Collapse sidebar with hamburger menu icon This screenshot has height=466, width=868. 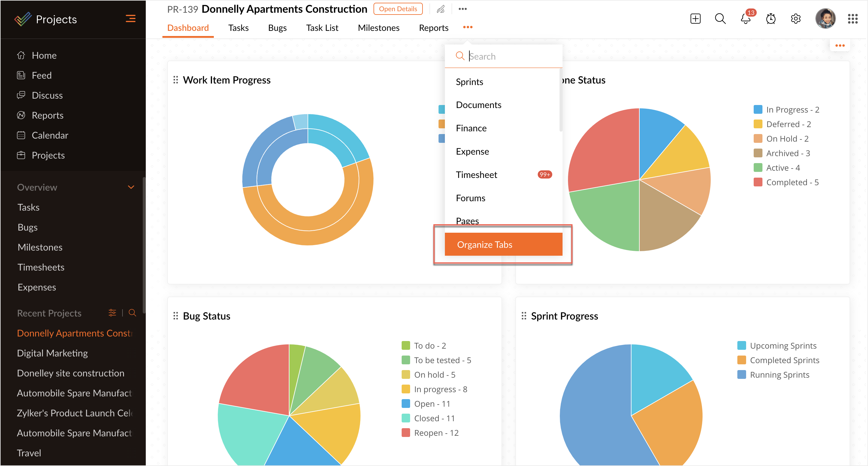point(130,19)
